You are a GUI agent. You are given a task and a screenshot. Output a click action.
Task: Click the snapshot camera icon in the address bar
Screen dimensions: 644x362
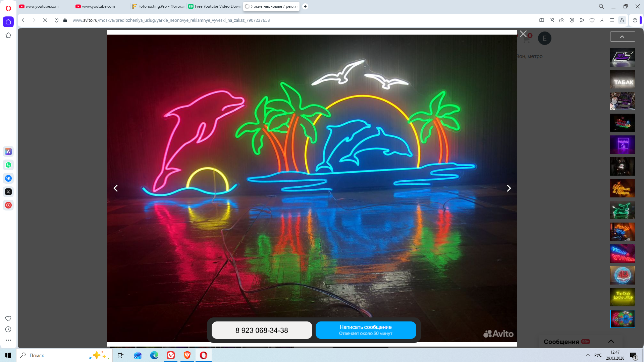tap(562, 20)
